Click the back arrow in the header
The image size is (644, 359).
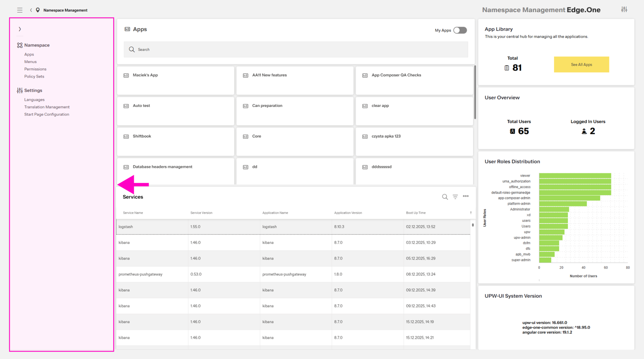(x=31, y=10)
